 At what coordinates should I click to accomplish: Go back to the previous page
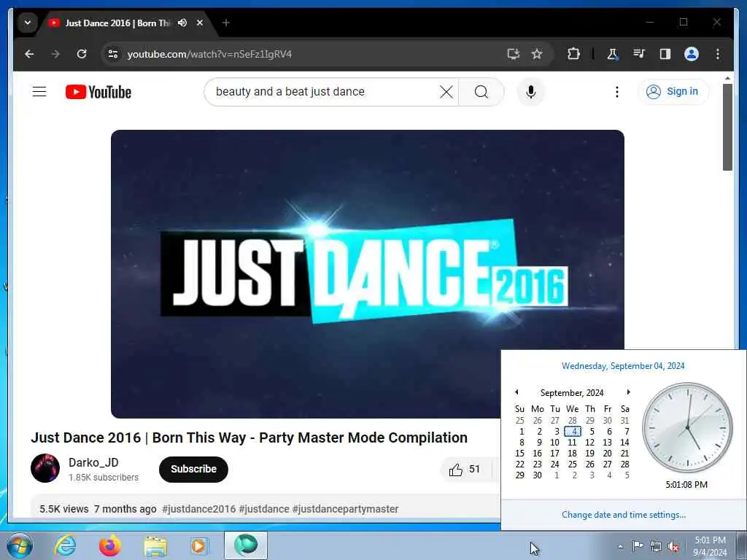29,54
